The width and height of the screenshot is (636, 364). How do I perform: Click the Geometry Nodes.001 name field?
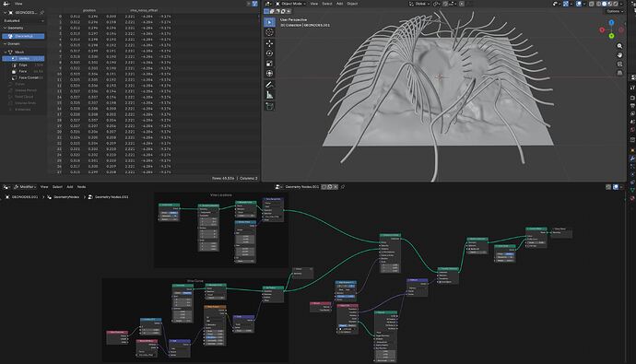tap(303, 187)
